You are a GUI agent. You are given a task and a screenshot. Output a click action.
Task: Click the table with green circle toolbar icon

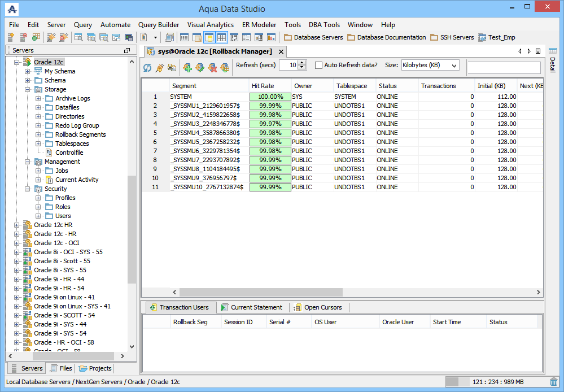[x=36, y=37]
